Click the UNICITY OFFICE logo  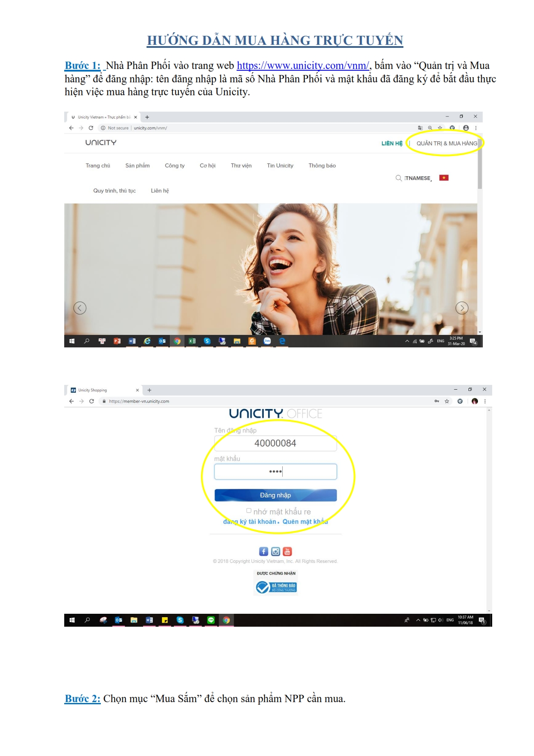275,414
